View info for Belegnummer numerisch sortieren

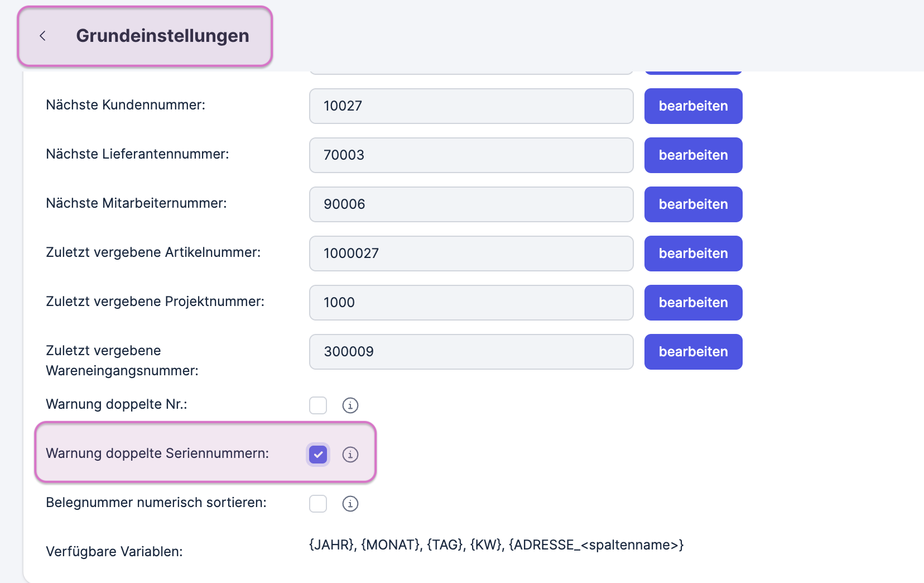(x=350, y=503)
